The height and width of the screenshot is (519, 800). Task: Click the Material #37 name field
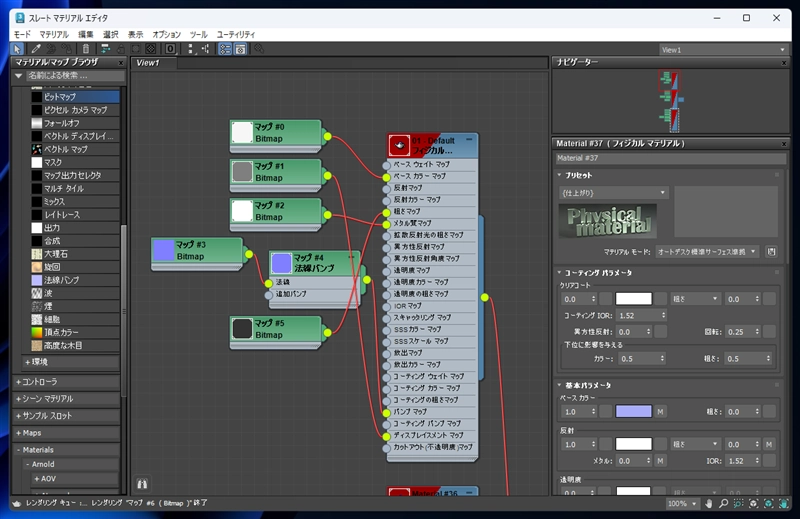click(x=670, y=158)
